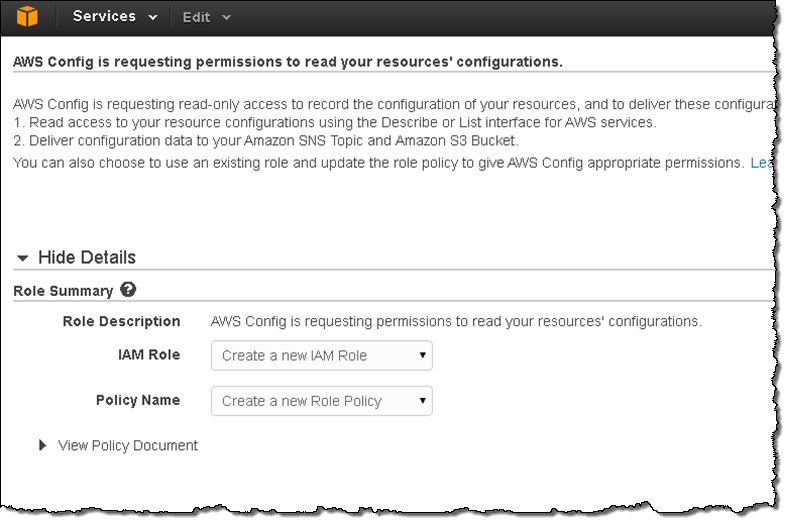
Task: Click the Policy Name field label
Action: point(138,400)
